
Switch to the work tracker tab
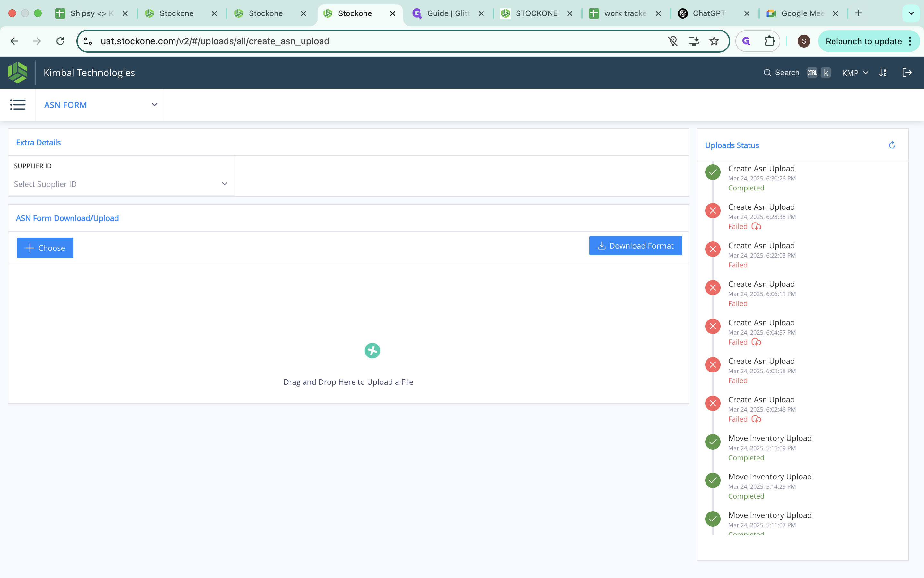coord(625,13)
